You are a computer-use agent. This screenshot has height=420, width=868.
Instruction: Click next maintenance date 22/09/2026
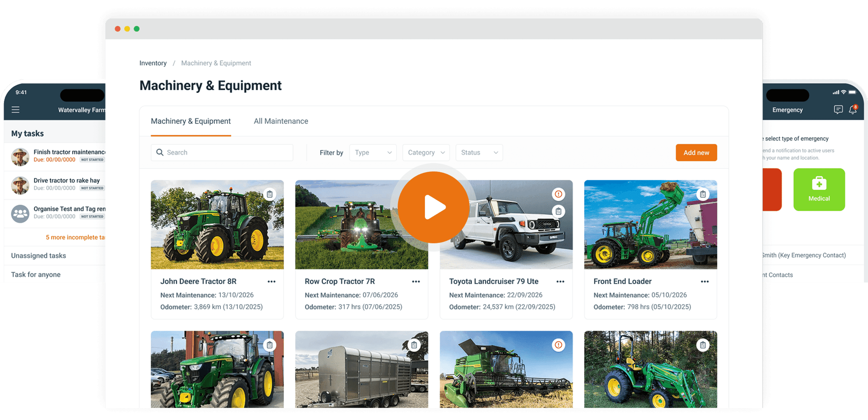(x=525, y=295)
